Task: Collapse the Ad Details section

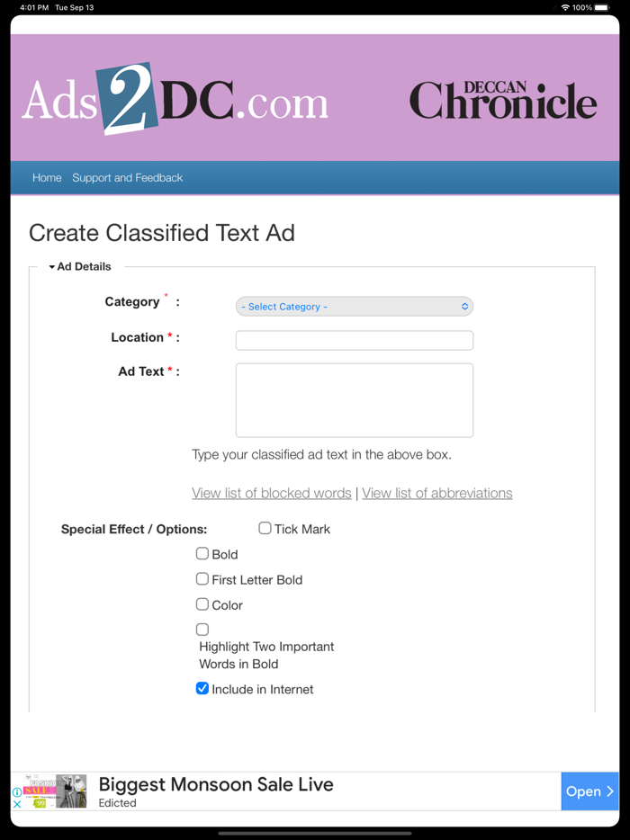Action: (x=52, y=266)
